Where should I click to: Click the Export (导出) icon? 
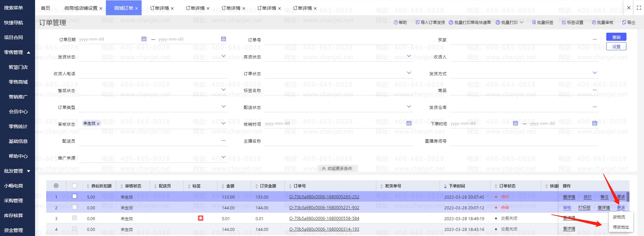point(624,23)
